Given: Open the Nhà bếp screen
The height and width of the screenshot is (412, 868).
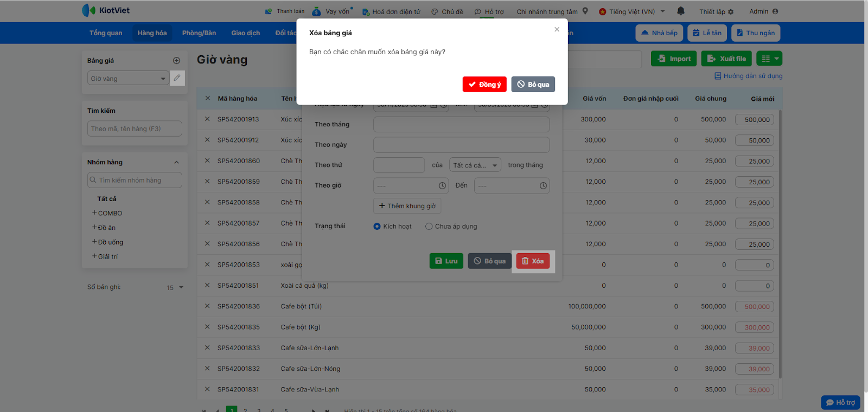Looking at the screenshot, I should click(659, 33).
